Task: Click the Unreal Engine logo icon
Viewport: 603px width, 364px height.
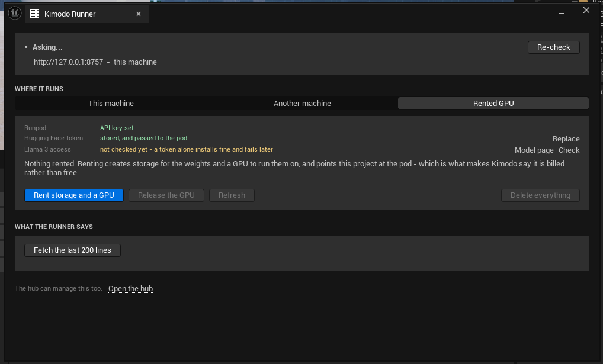Action: pos(15,14)
